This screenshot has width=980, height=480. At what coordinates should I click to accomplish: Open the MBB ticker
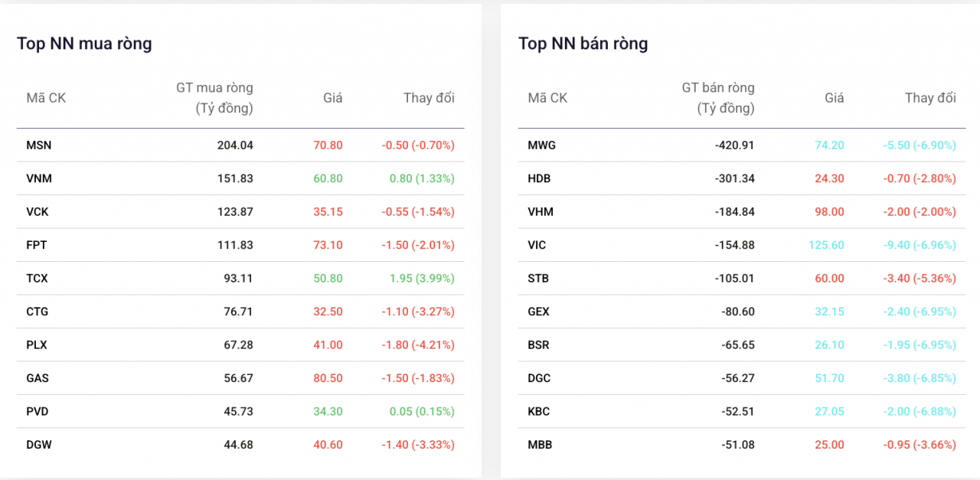pyautogui.click(x=540, y=445)
